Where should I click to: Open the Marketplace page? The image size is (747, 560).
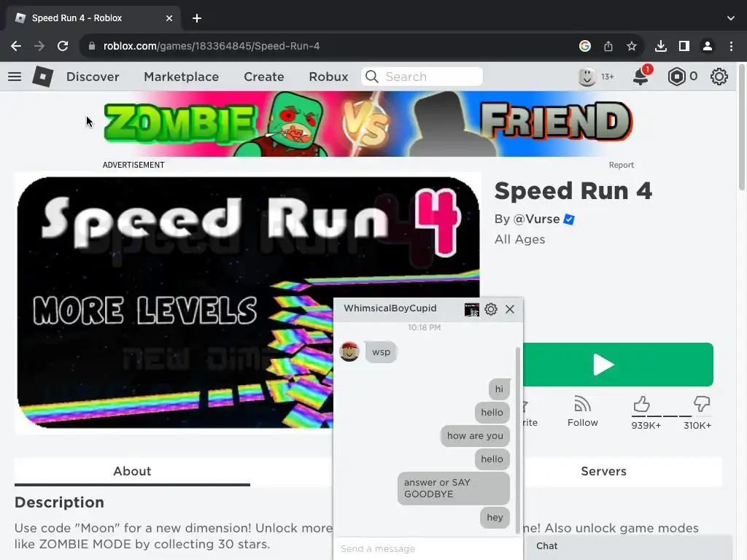click(x=181, y=77)
